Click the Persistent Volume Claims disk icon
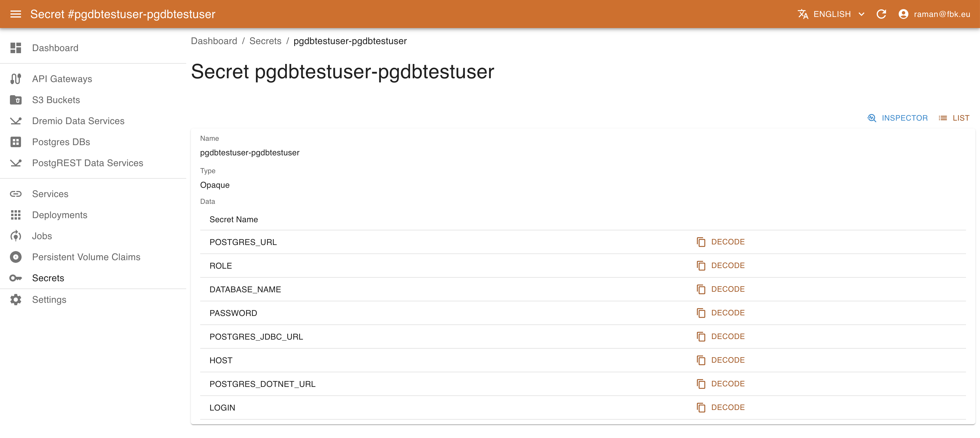Image resolution: width=980 pixels, height=438 pixels. click(15, 257)
